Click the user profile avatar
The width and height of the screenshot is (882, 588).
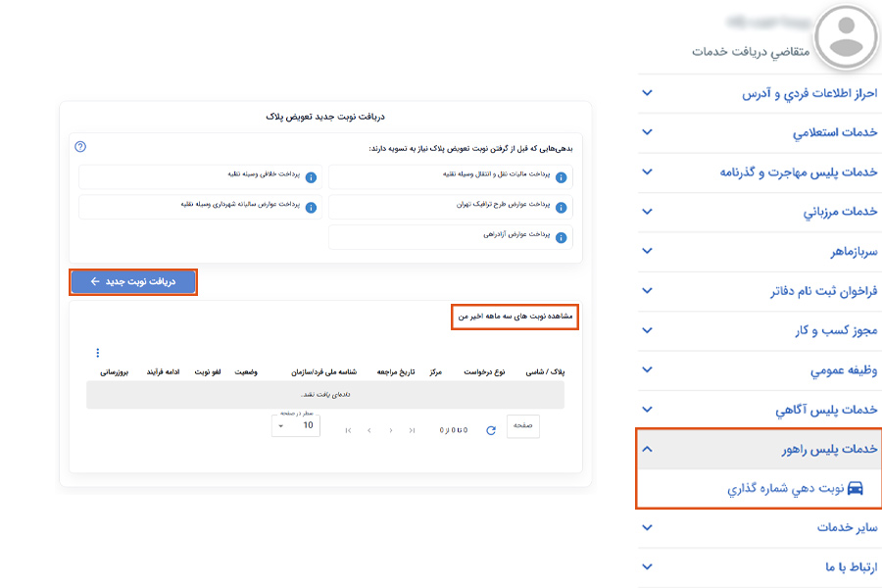point(846,37)
